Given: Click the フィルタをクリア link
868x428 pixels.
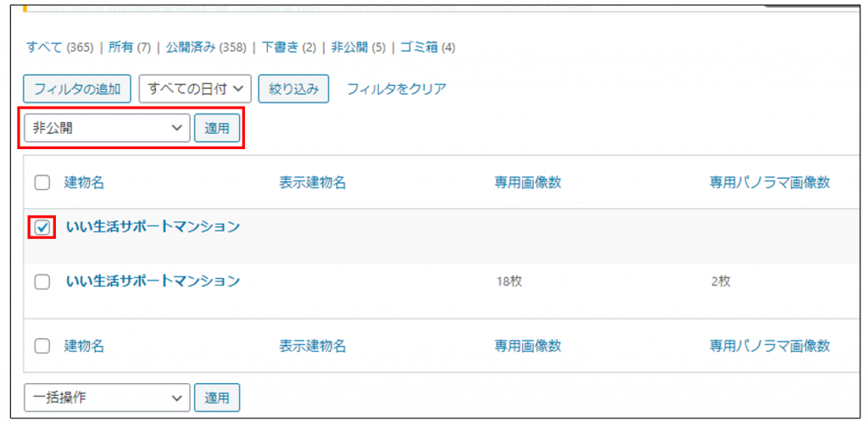Looking at the screenshot, I should (x=396, y=88).
